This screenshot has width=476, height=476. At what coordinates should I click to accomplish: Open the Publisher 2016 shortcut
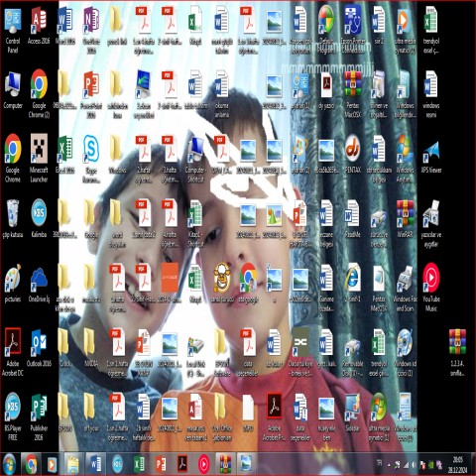pos(39,417)
